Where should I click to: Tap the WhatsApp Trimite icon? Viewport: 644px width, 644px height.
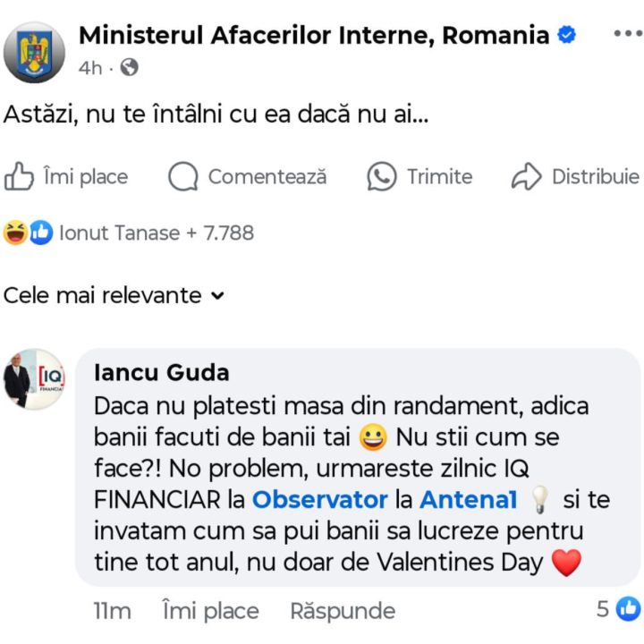click(382, 177)
